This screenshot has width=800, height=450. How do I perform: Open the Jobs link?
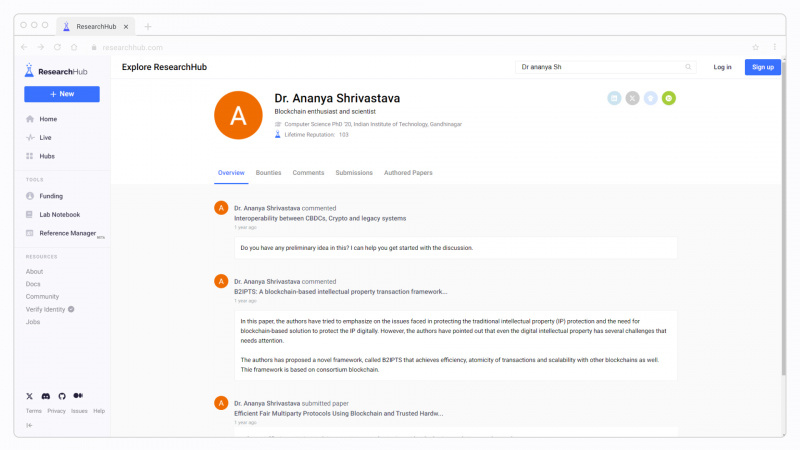[x=33, y=322]
